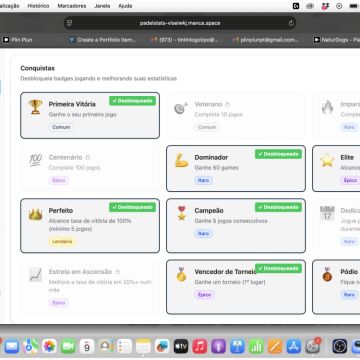Click Desbloqueado badge on Vencedor de Torneio

(278, 268)
